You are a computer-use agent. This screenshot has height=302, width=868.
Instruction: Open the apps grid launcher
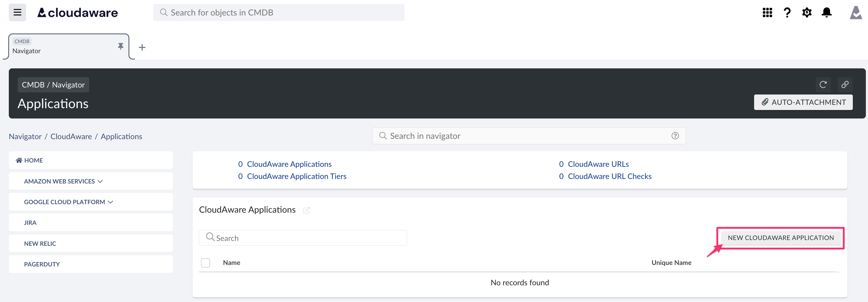767,12
